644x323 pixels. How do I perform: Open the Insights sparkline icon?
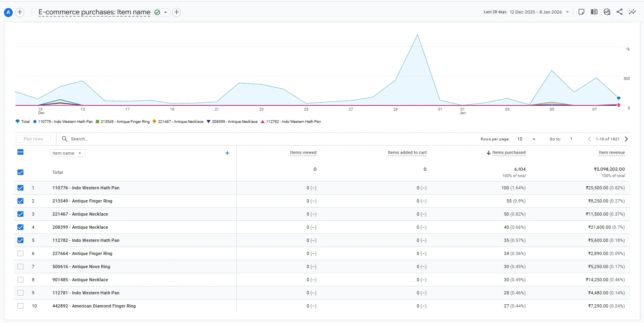[632, 12]
